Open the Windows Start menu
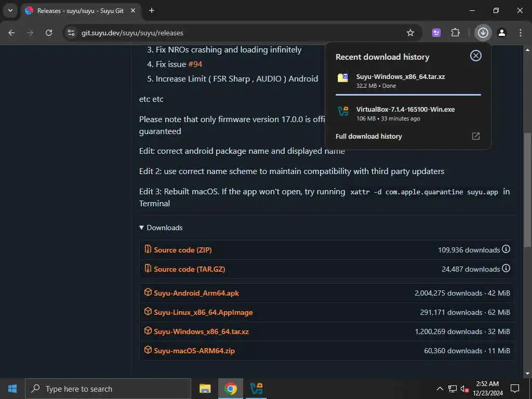This screenshot has width=532, height=399. click(x=12, y=389)
